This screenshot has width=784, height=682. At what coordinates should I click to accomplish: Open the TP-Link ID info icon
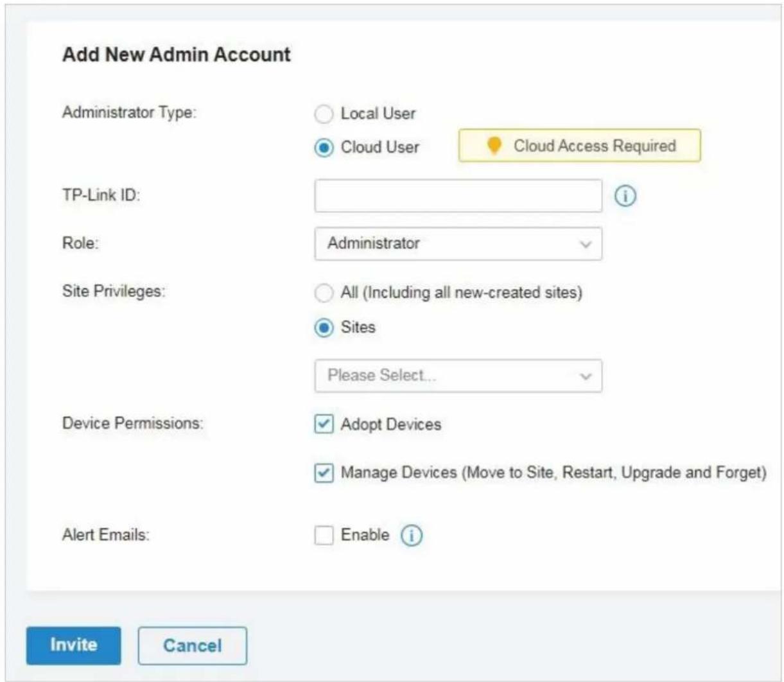click(625, 196)
